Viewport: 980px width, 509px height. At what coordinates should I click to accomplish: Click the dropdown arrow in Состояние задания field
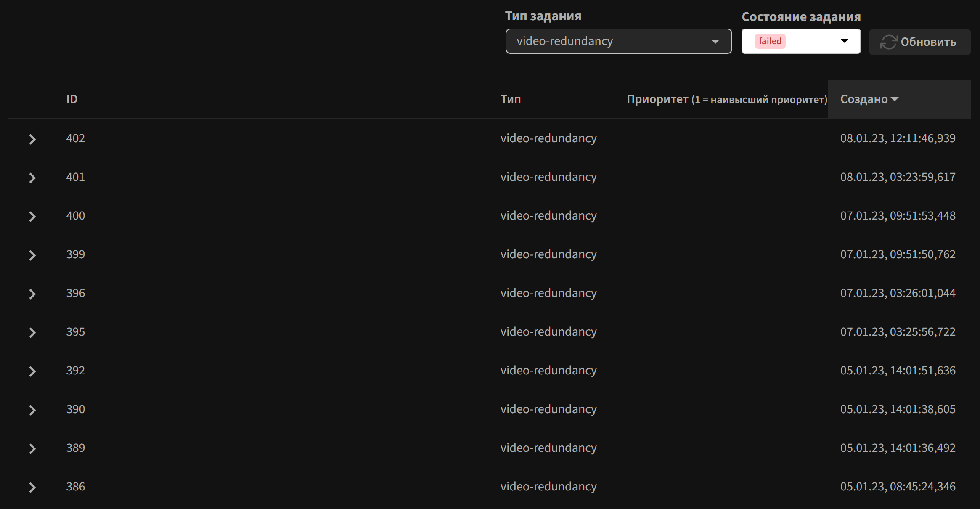[845, 41]
